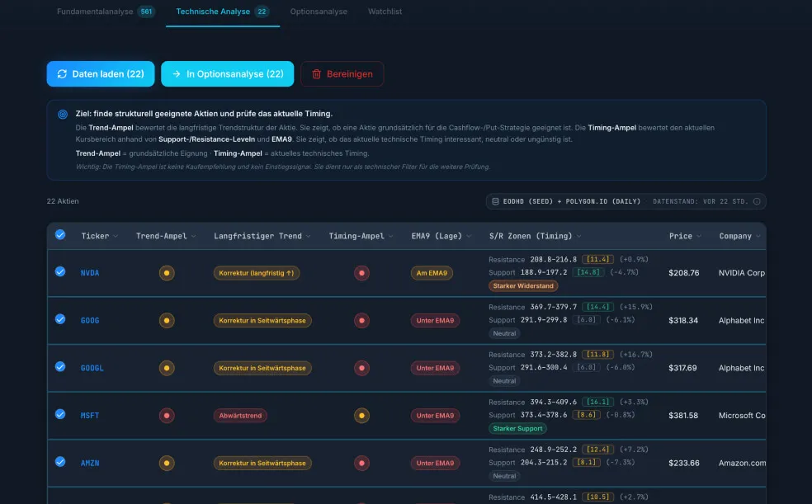Click the red Timing-Ampel light for GOOG
The image size is (812, 504).
pos(361,320)
